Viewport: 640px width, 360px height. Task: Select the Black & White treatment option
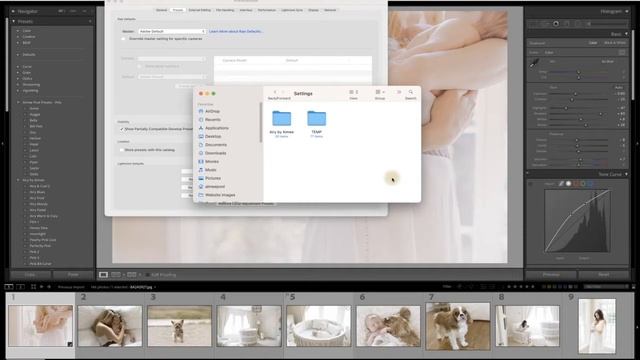(x=615, y=43)
